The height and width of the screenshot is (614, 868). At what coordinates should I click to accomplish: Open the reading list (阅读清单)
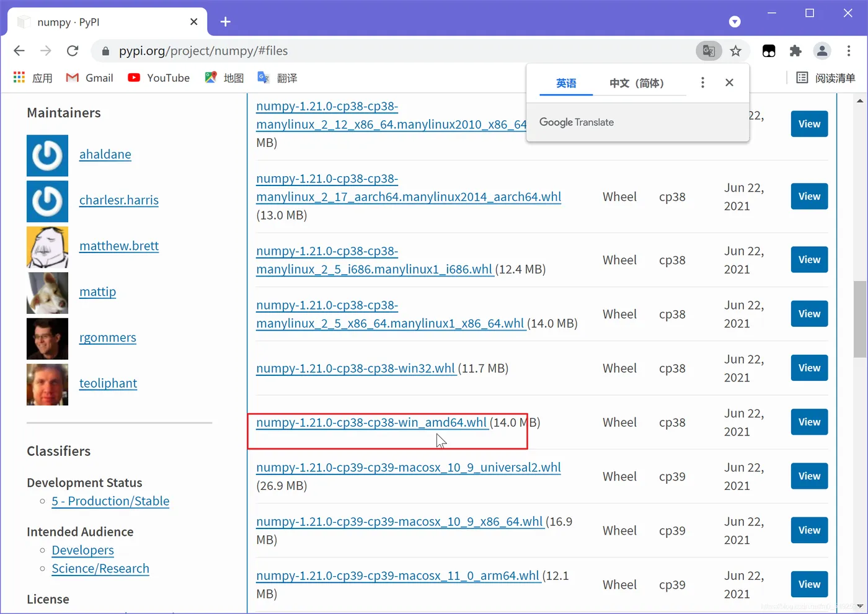[x=826, y=78]
